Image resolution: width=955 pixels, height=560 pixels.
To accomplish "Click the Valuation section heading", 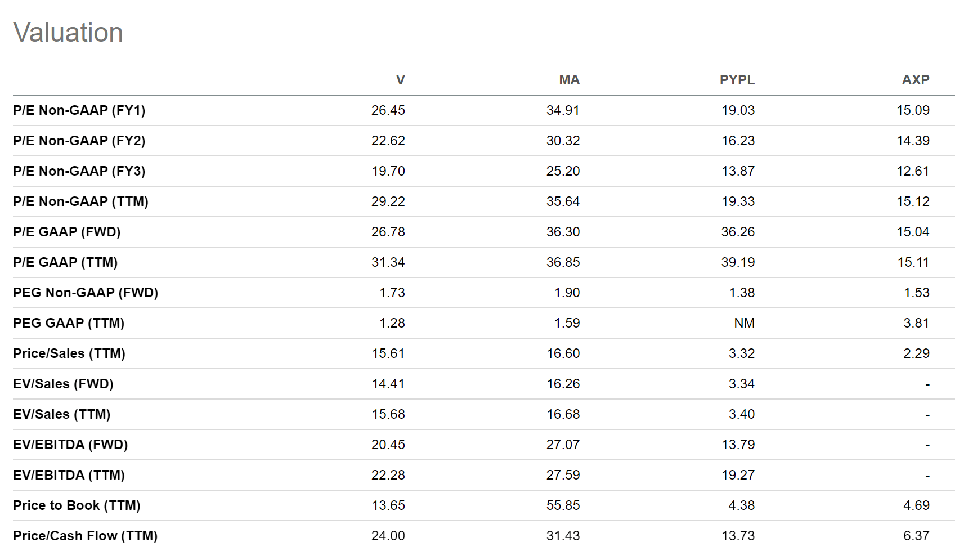I will click(68, 33).
